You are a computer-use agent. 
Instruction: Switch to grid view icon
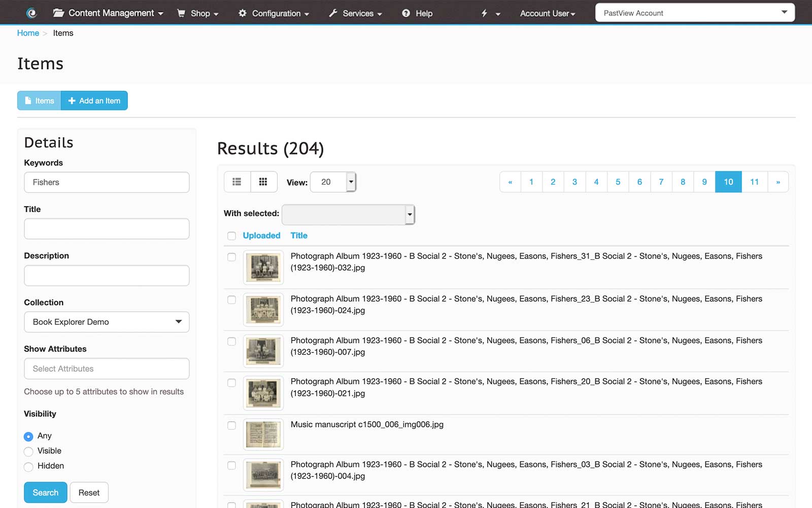click(x=263, y=182)
